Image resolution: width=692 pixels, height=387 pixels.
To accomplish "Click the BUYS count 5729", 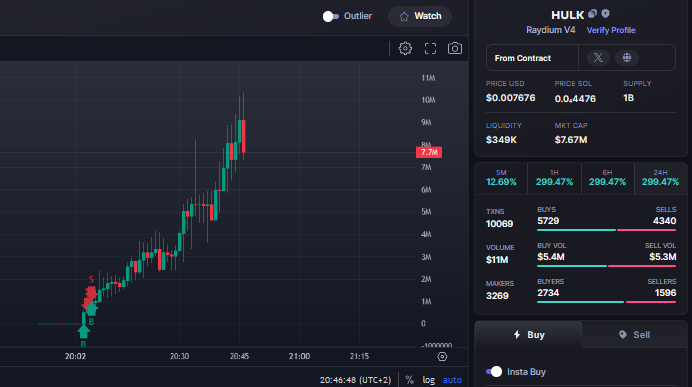I will tap(548, 221).
